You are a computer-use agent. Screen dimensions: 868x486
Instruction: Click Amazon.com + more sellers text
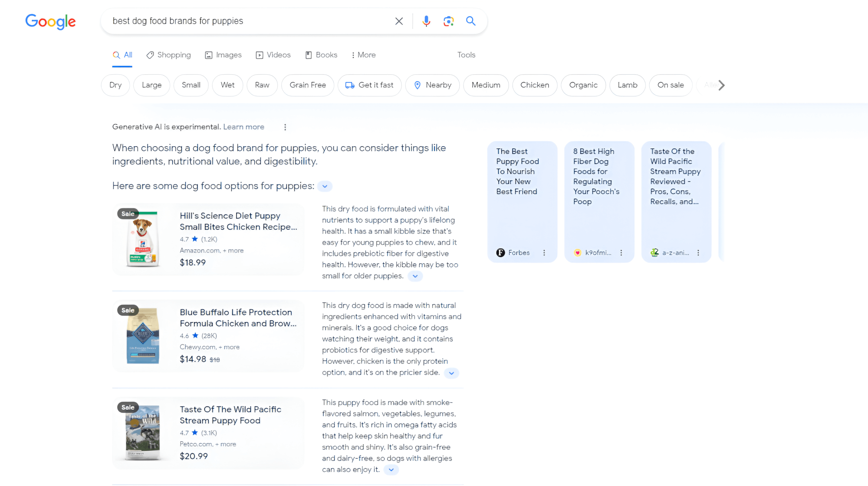[x=212, y=250]
